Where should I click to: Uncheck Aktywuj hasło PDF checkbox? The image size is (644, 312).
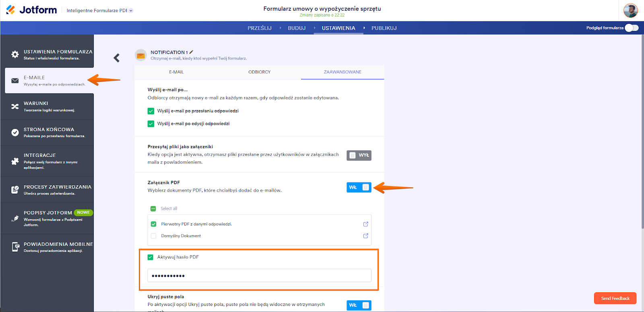coord(151,257)
